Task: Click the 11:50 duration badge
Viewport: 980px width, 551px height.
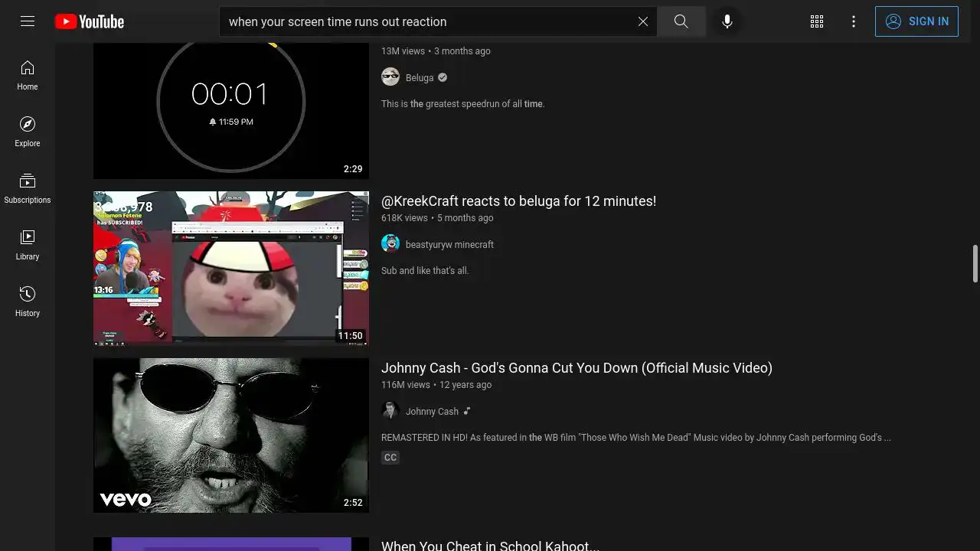Action: point(351,336)
